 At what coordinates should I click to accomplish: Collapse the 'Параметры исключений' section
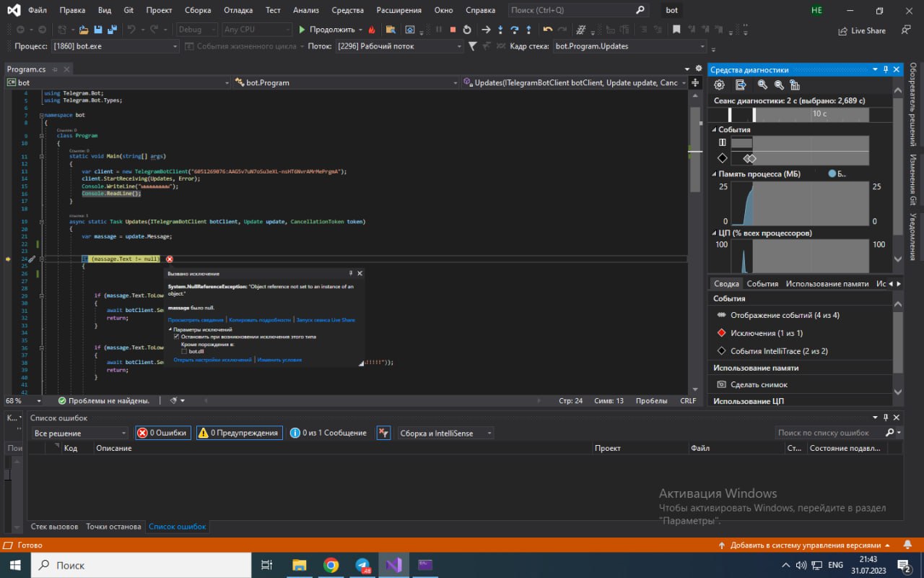point(170,329)
